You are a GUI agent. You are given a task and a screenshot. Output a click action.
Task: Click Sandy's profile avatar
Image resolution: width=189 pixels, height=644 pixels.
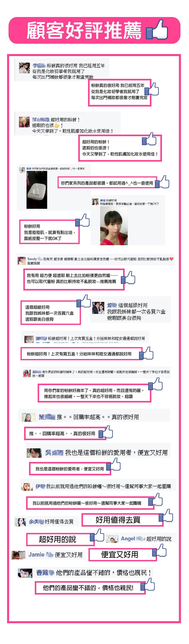22,260
